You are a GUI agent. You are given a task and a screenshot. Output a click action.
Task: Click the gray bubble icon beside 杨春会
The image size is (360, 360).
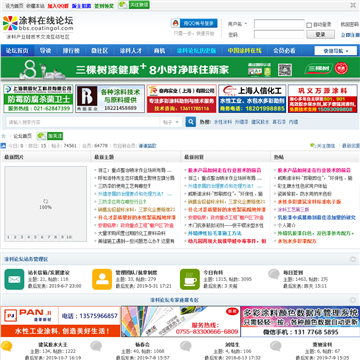point(96,346)
